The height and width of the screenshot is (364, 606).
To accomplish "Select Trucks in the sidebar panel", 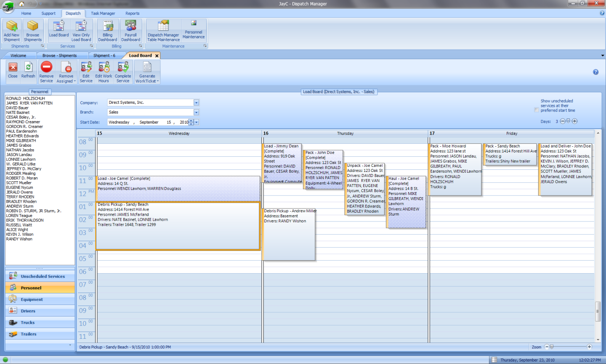I will (x=28, y=323).
